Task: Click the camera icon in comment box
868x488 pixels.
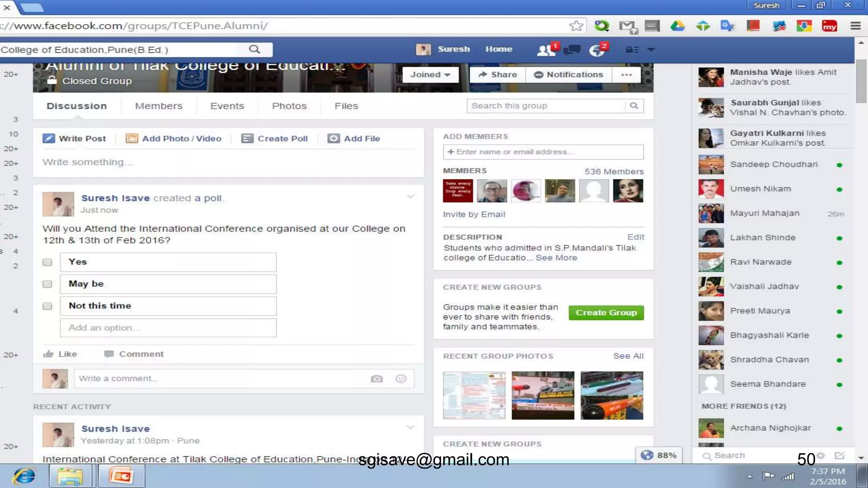Action: click(376, 379)
